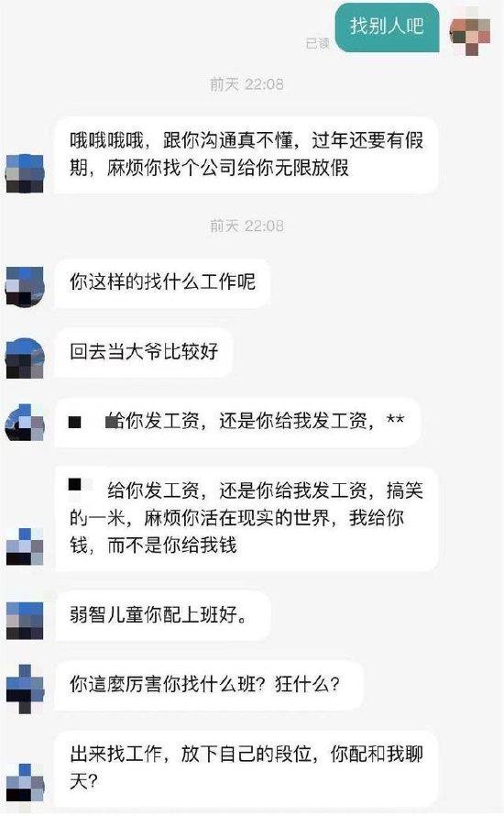This screenshot has width=504, height=816.
Task: Tap the first 前天 22:08 timestamp
Action: coord(247,84)
